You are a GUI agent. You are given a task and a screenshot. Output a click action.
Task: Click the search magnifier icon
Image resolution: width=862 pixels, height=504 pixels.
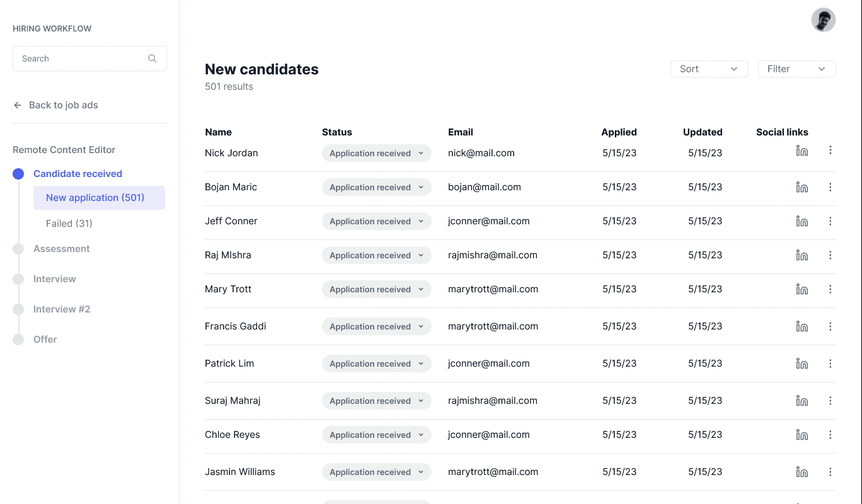[x=152, y=59]
